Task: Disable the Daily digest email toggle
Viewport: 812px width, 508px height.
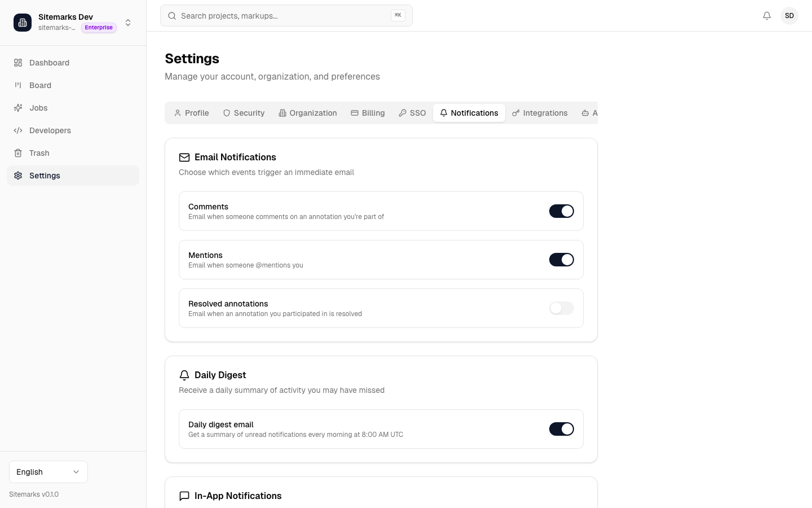Action: (562, 429)
